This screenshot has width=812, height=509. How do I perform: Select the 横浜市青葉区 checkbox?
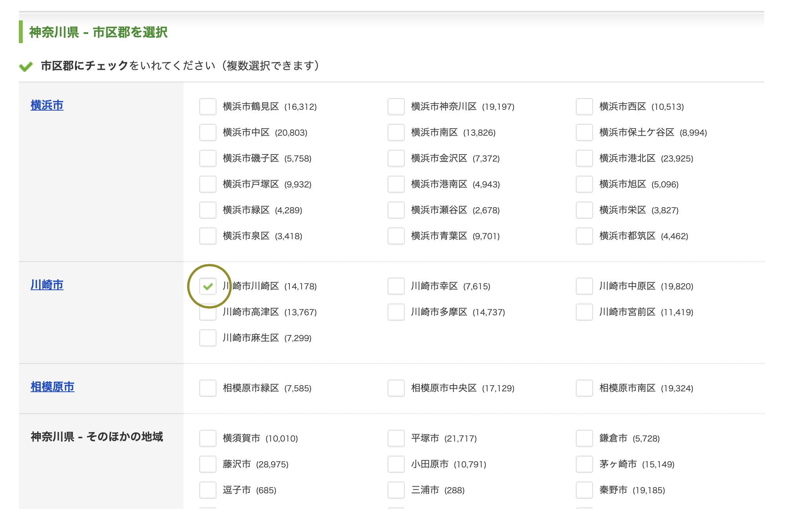[396, 236]
